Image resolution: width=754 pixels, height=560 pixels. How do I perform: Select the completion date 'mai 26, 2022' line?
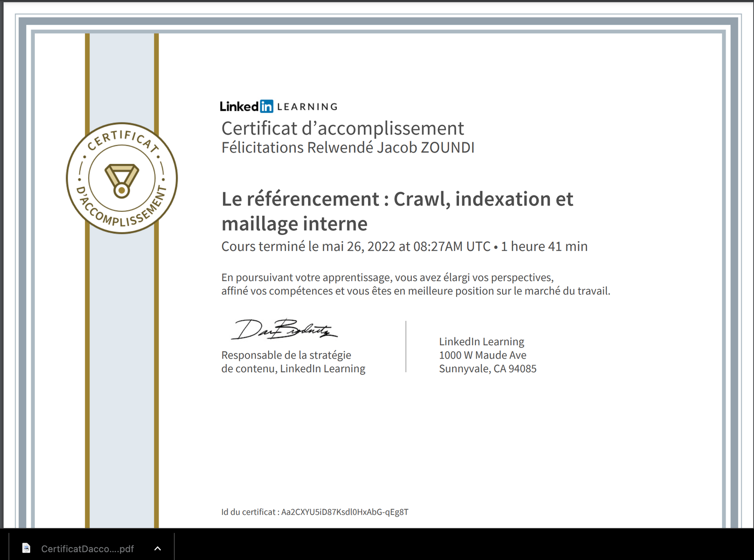point(404,246)
